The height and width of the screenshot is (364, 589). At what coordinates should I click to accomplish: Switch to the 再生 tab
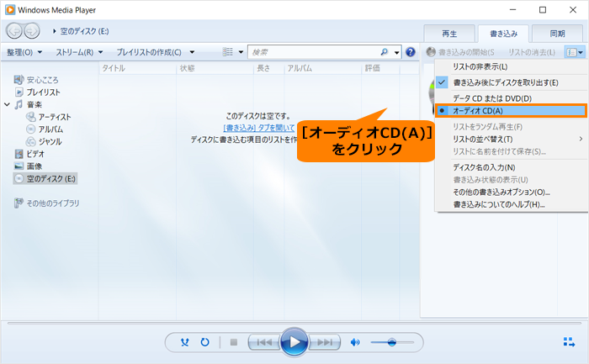449,34
